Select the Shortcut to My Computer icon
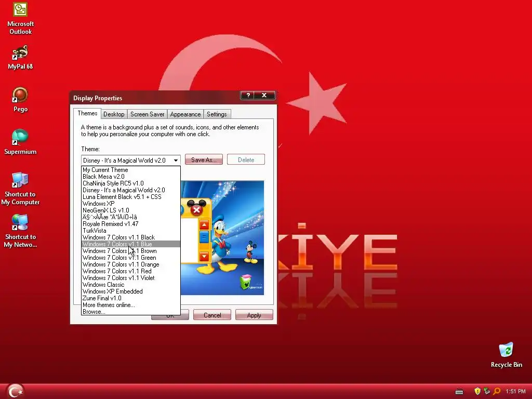Screen dimensions: 532x399 click(20, 189)
